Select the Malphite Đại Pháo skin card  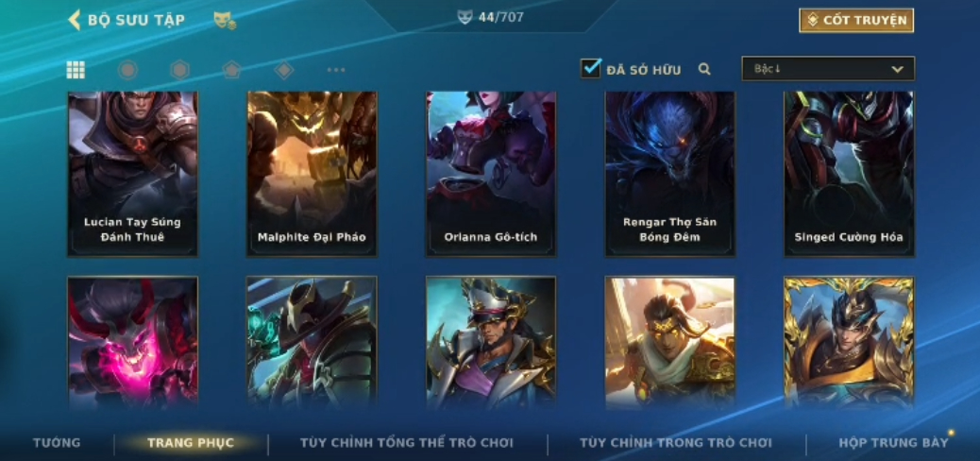[312, 174]
